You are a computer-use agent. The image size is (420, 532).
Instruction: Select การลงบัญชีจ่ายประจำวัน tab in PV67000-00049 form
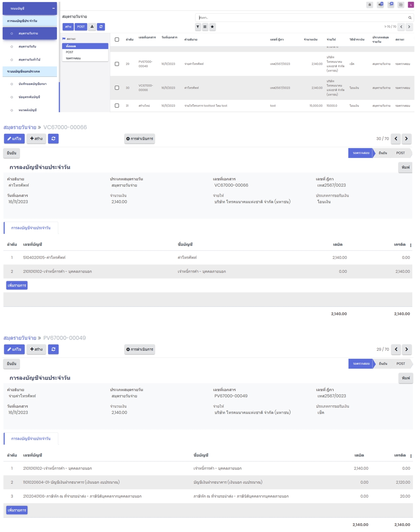click(31, 439)
